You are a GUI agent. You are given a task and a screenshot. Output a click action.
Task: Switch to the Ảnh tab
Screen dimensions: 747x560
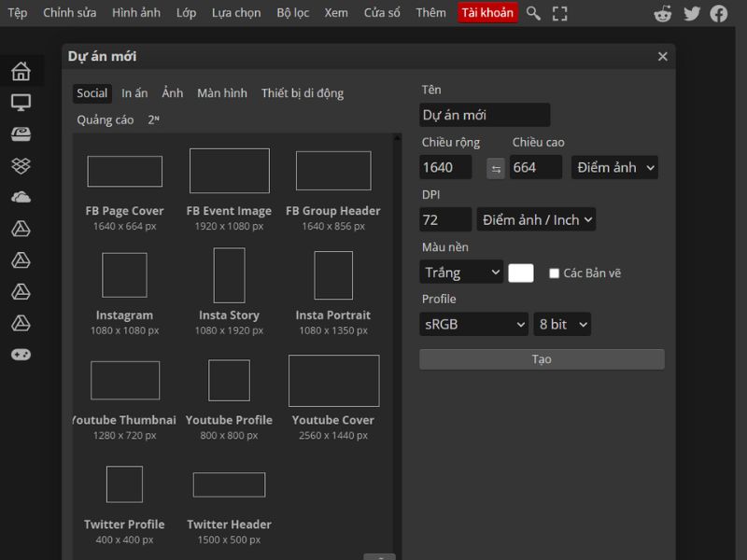point(173,93)
